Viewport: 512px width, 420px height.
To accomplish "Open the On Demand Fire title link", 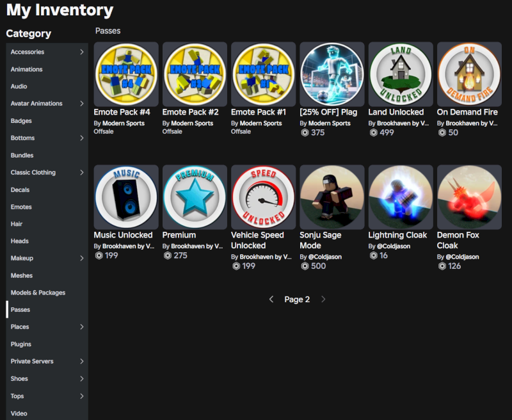I will (x=467, y=112).
